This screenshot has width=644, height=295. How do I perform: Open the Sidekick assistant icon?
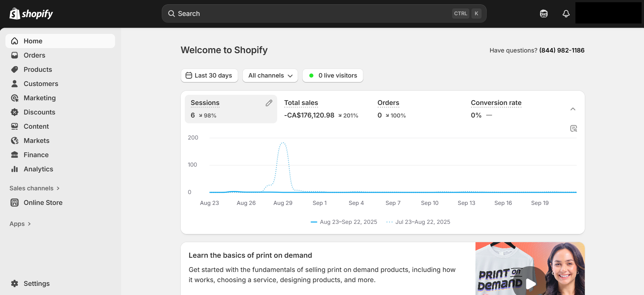tap(543, 14)
